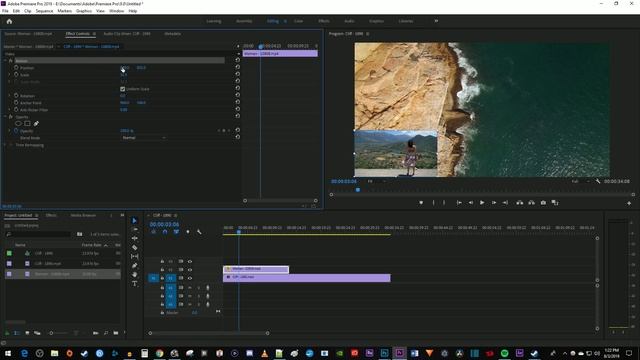Show more workspaces via the double-arrow overflow

436,21
